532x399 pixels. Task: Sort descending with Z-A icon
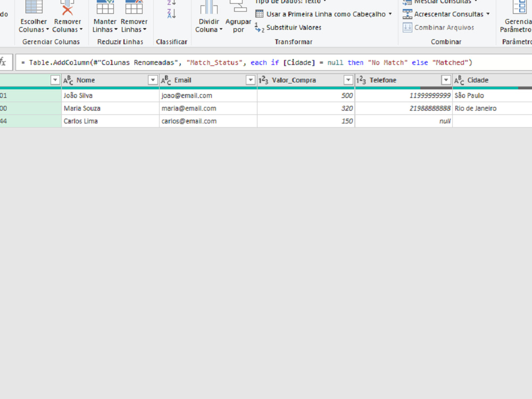point(171,14)
